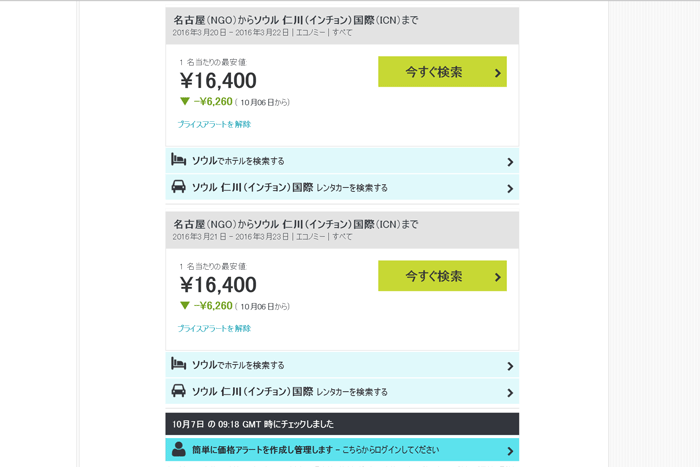Image resolution: width=700 pixels, height=467 pixels.
Task: Click the car icon in the March 20 card
Action: (x=179, y=187)
